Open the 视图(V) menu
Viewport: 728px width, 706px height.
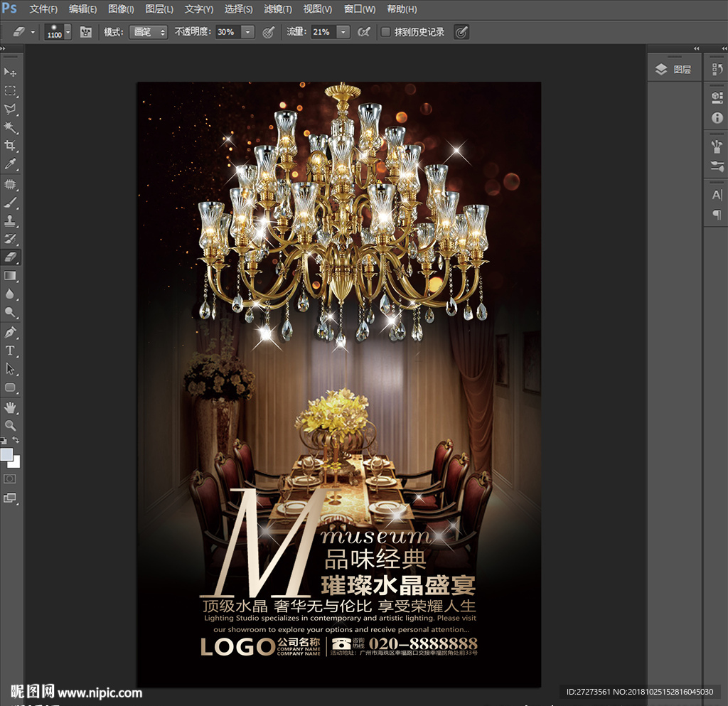point(318,9)
